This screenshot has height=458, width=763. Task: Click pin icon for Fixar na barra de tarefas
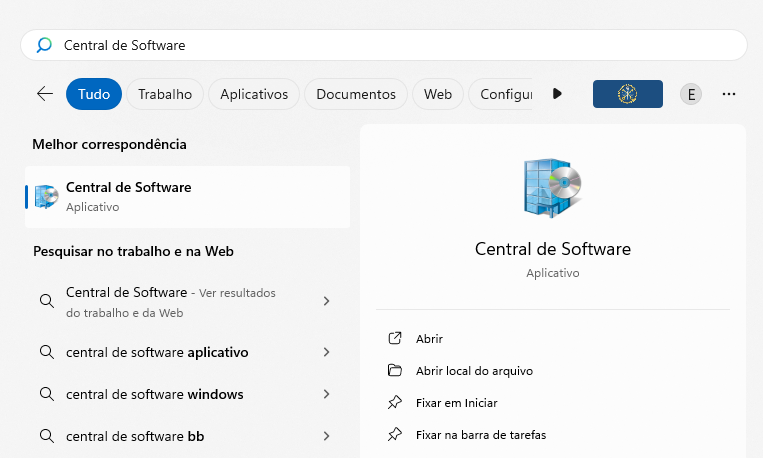pos(395,434)
